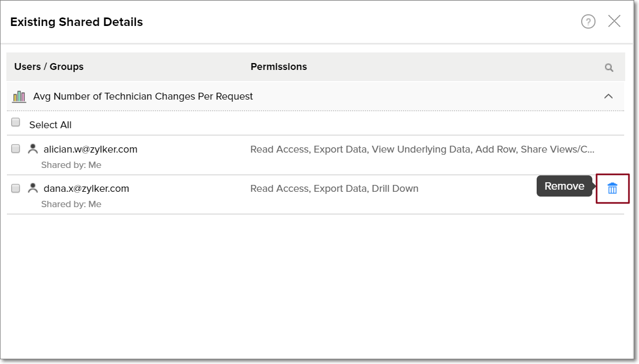Click user icon beside alician.w@zylker.com
Viewport: 639px width, 364px height.
[33, 149]
